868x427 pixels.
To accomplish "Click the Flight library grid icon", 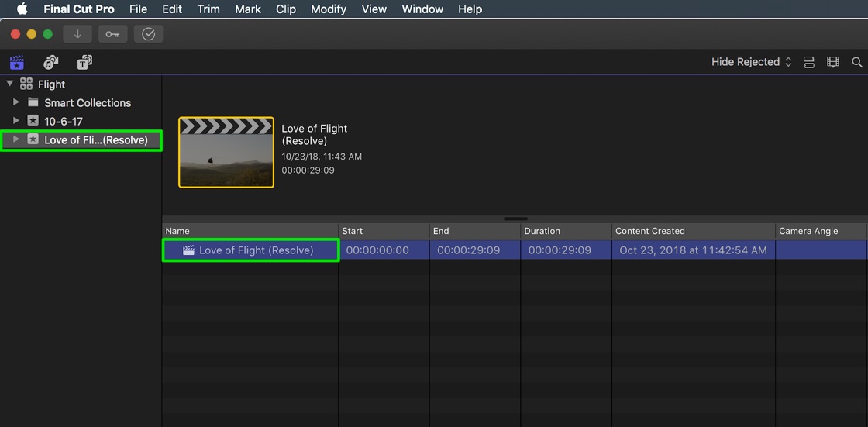I will [x=26, y=84].
